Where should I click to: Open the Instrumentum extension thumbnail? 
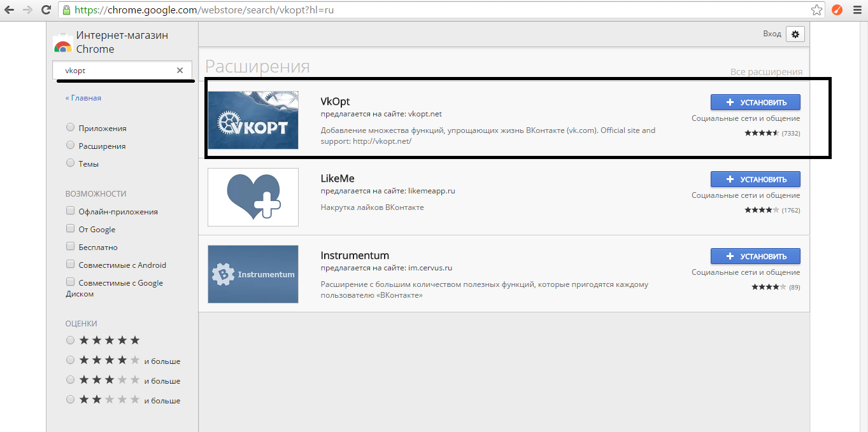(x=253, y=274)
